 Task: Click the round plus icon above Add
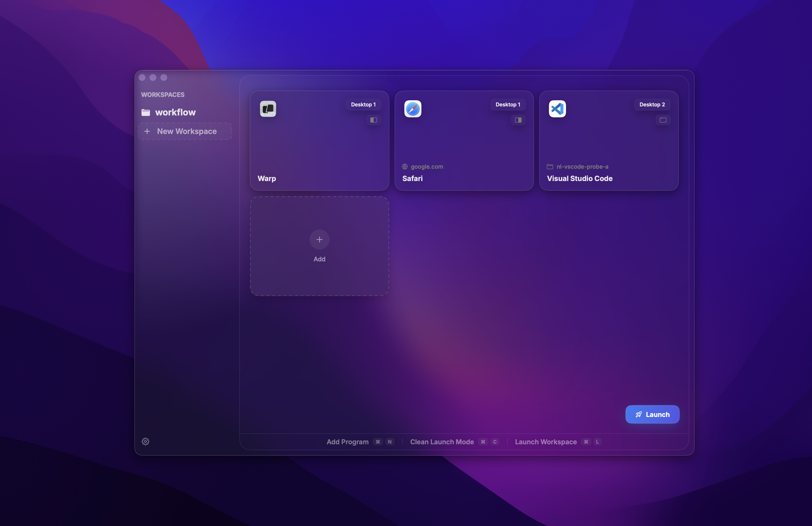click(x=319, y=240)
